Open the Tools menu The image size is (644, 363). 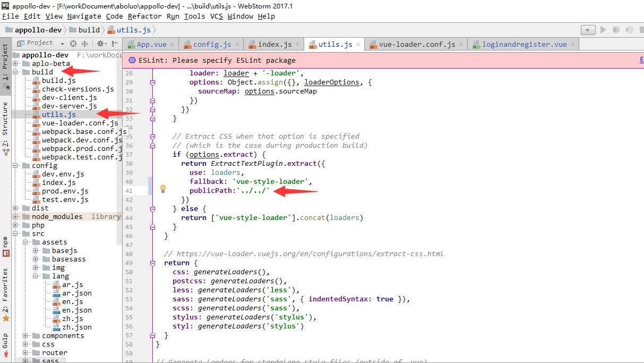[x=194, y=16]
